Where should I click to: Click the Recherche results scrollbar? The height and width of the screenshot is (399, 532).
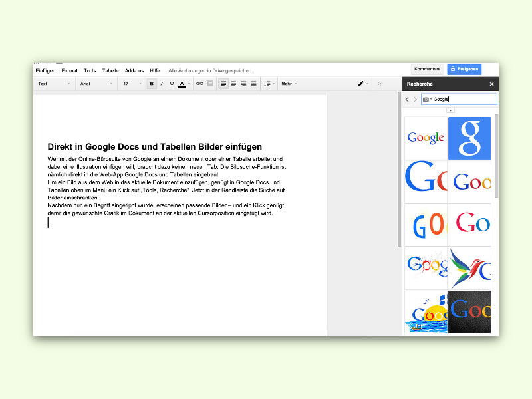496,156
